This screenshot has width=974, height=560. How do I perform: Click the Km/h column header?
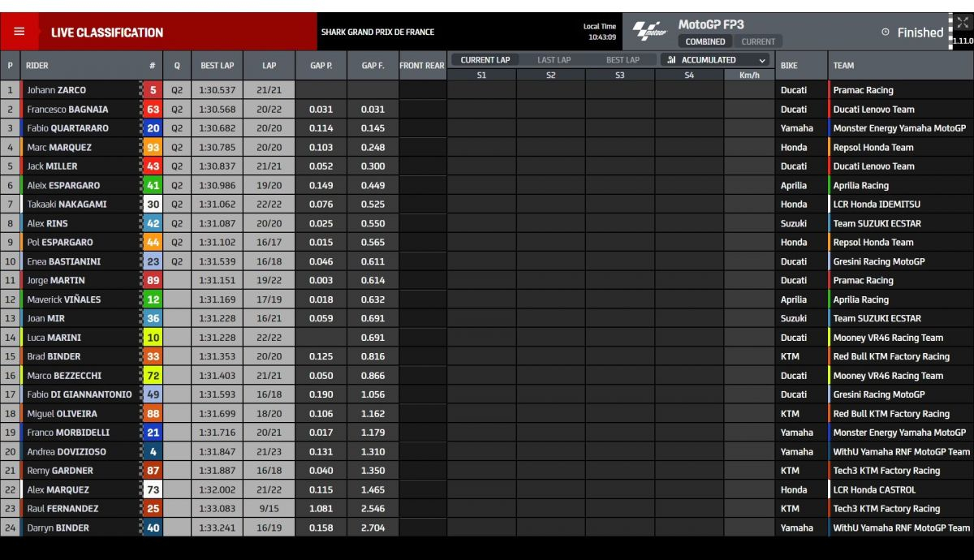(x=749, y=75)
